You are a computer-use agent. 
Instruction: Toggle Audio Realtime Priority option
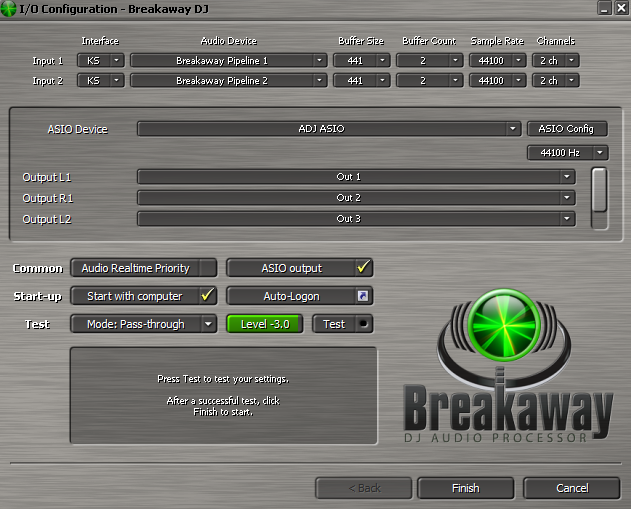144,268
